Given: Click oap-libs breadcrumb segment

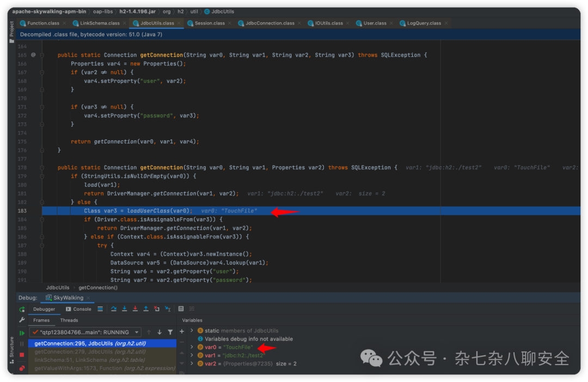Looking at the screenshot, I should [103, 11].
